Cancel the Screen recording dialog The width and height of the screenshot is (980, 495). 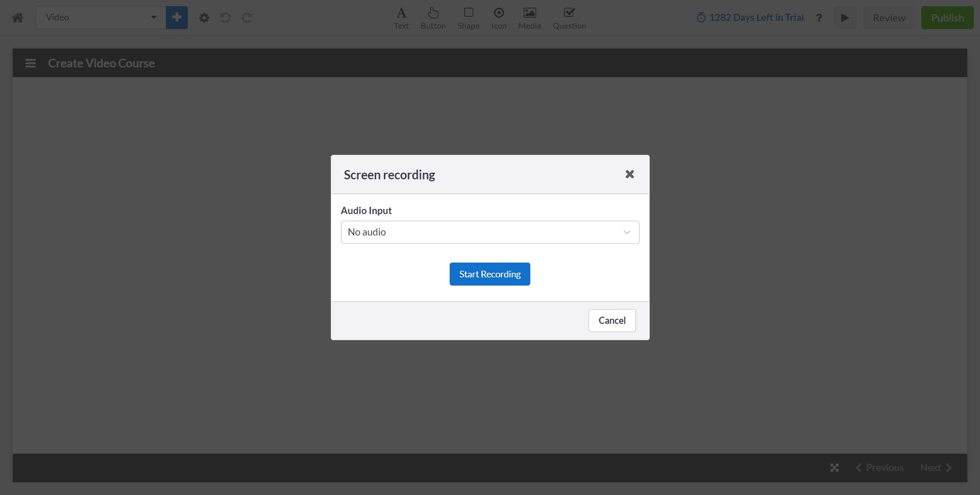point(612,320)
